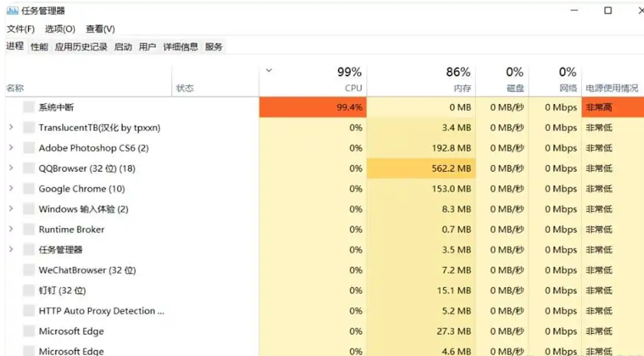The image size is (644, 356).
Task: Click the icon beside Adobe Photoshop CS6
Action: click(29, 148)
